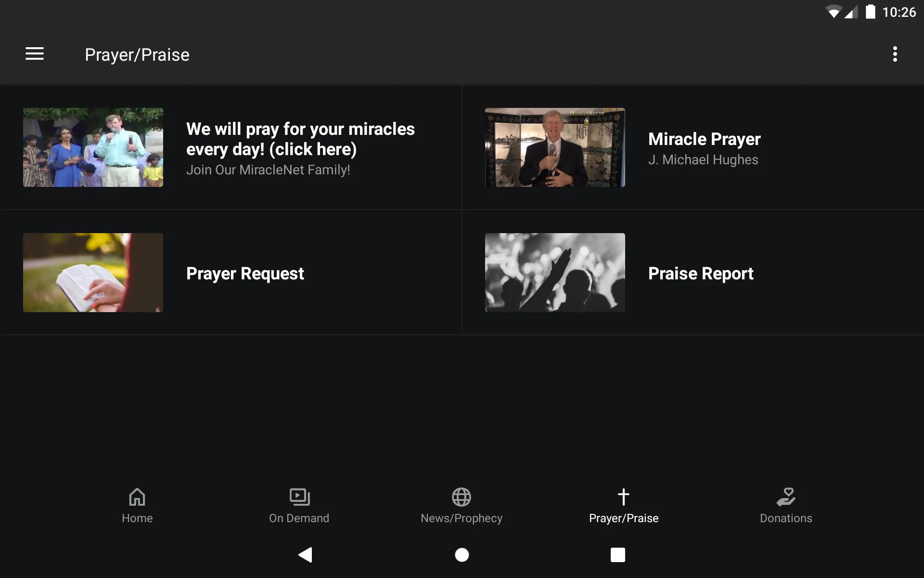The height and width of the screenshot is (578, 924).
Task: Tap the MiracleNet family prayer thumbnail
Action: [93, 147]
